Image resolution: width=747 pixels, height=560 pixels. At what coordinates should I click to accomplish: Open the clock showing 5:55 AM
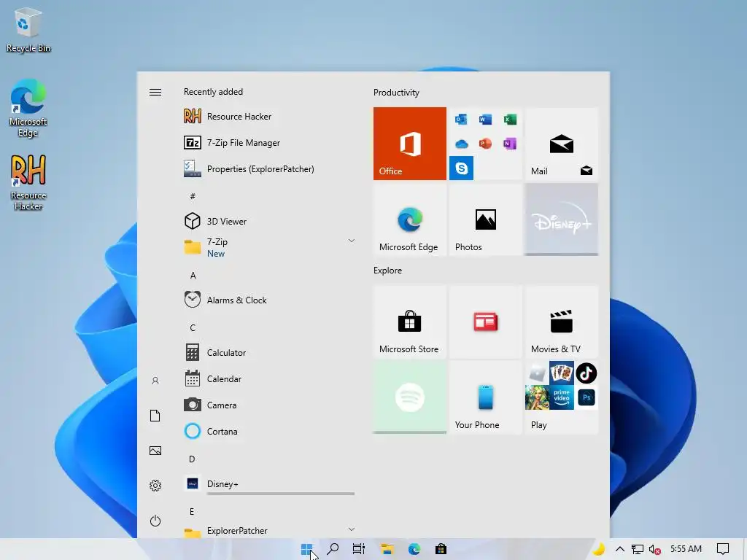click(x=686, y=549)
